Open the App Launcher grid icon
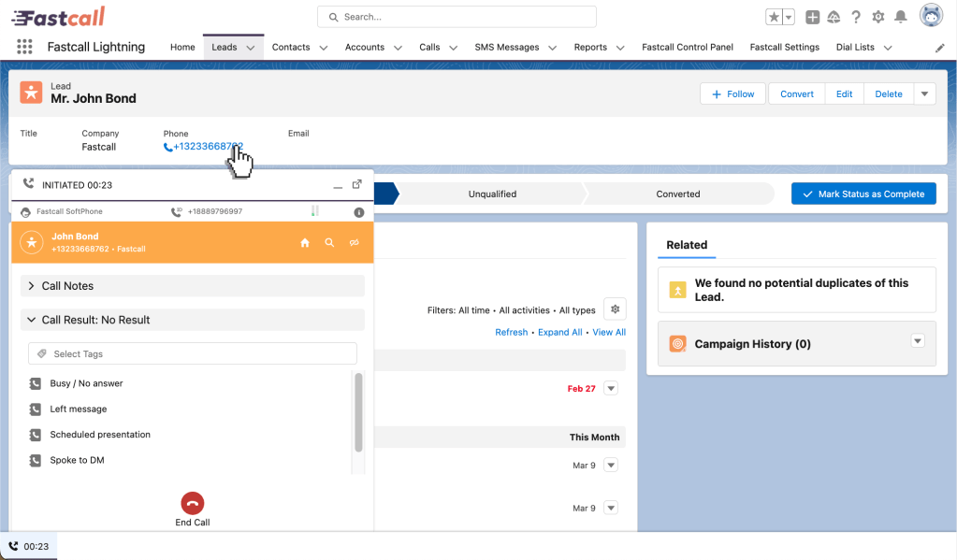Image resolution: width=957 pixels, height=560 pixels. click(25, 47)
